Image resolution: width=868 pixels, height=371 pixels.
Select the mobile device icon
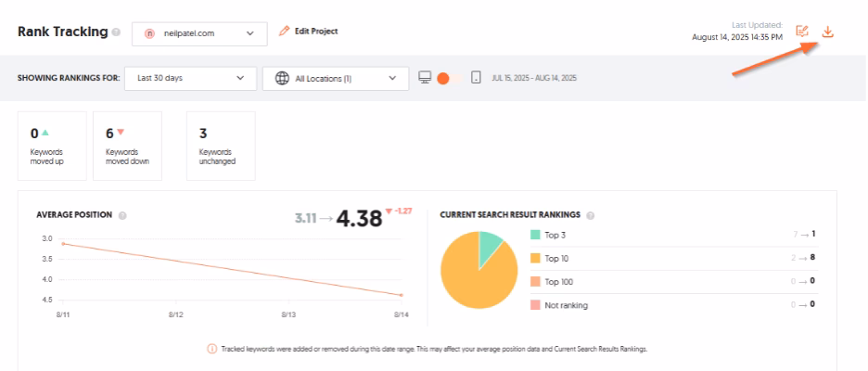click(476, 78)
